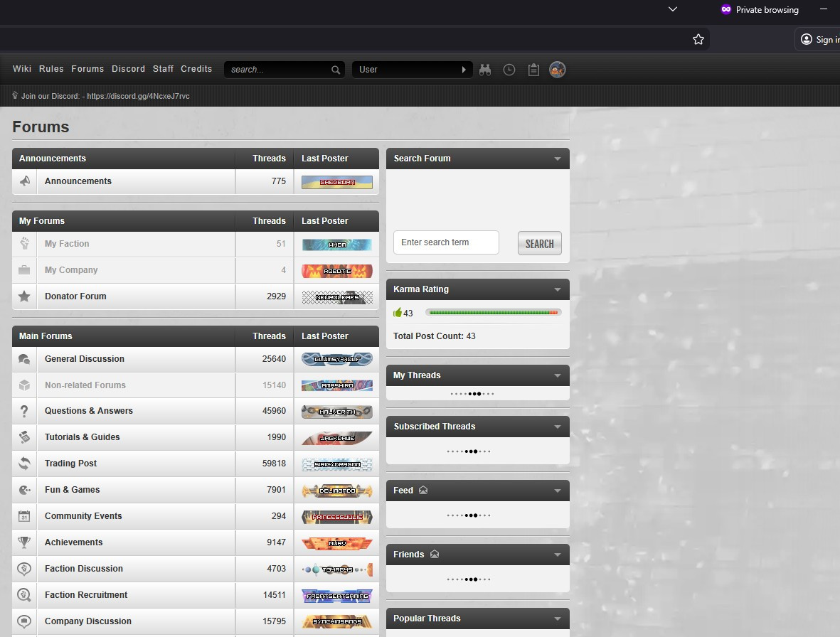Open General Discussion forum link

pos(84,359)
